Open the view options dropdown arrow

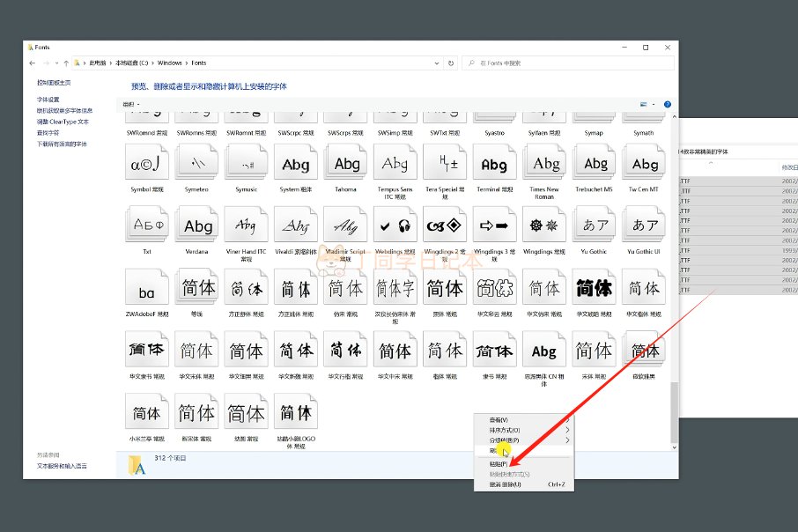(654, 104)
